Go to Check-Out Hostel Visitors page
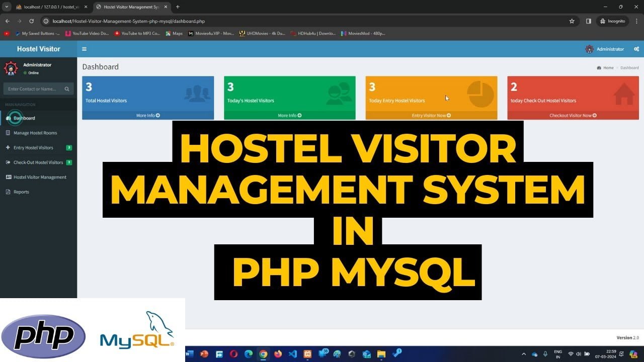 [x=38, y=162]
